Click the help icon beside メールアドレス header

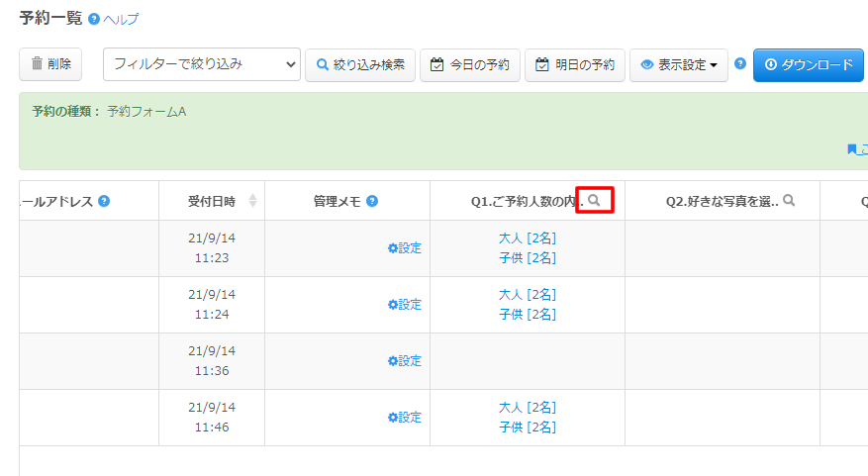pyautogui.click(x=104, y=201)
